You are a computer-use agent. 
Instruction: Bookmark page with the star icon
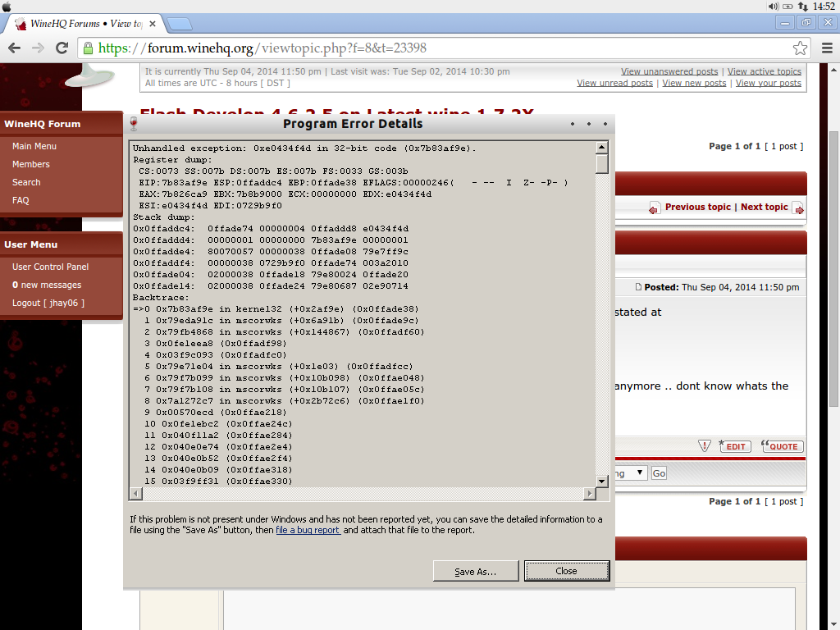800,48
